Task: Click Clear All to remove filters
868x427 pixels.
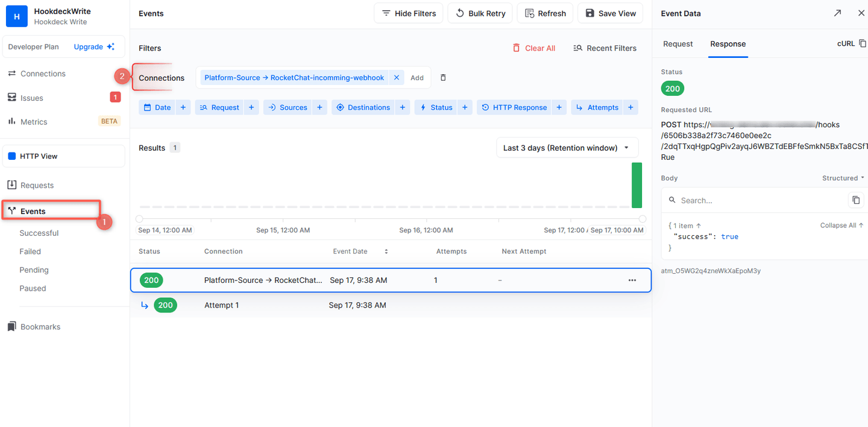Action: coord(534,48)
